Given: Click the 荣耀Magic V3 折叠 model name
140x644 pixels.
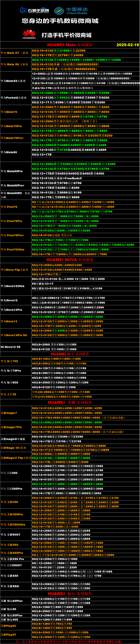Looking at the screenshot, I should tap(14, 448).
